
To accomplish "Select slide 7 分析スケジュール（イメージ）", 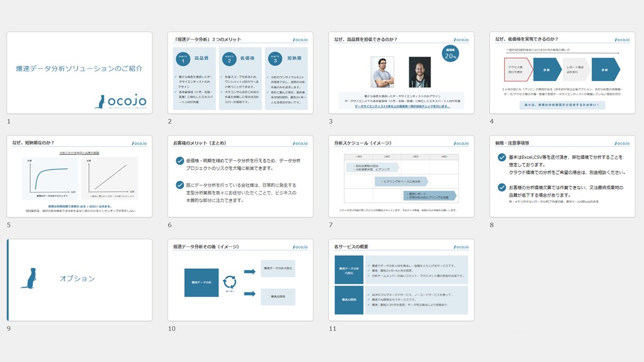I will pyautogui.click(x=401, y=176).
